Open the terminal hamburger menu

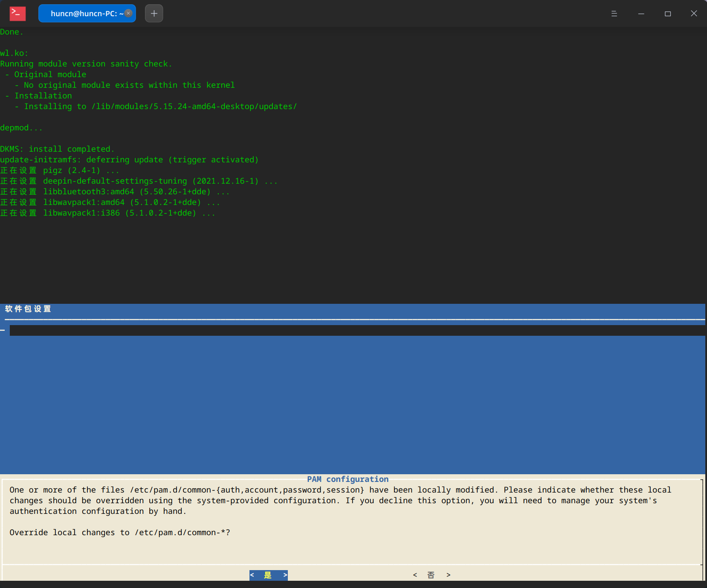tap(614, 14)
